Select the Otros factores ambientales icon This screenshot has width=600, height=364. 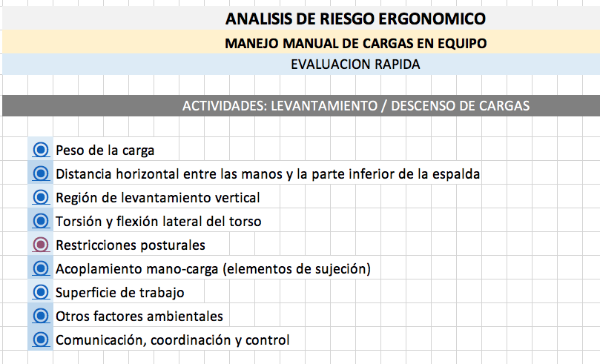tap(41, 315)
